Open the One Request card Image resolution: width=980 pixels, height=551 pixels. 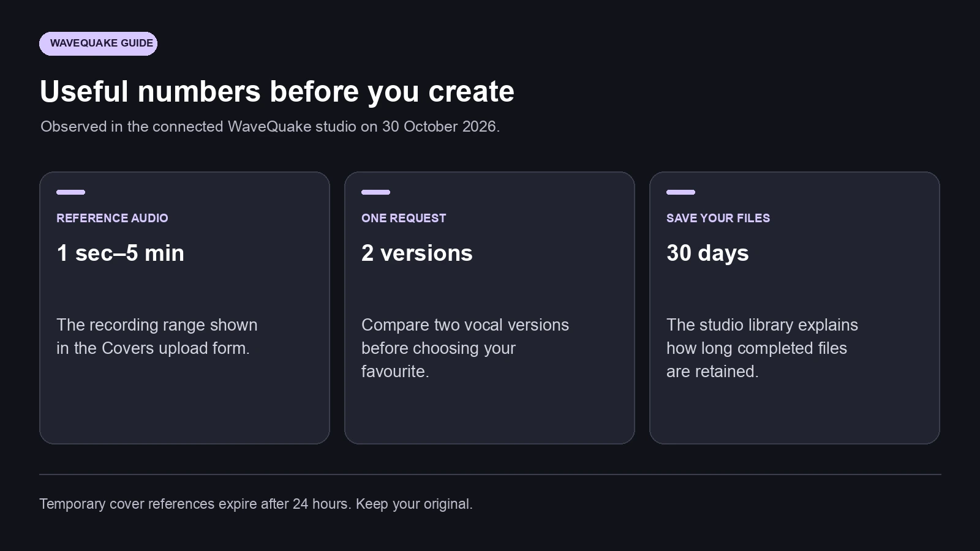click(x=489, y=308)
